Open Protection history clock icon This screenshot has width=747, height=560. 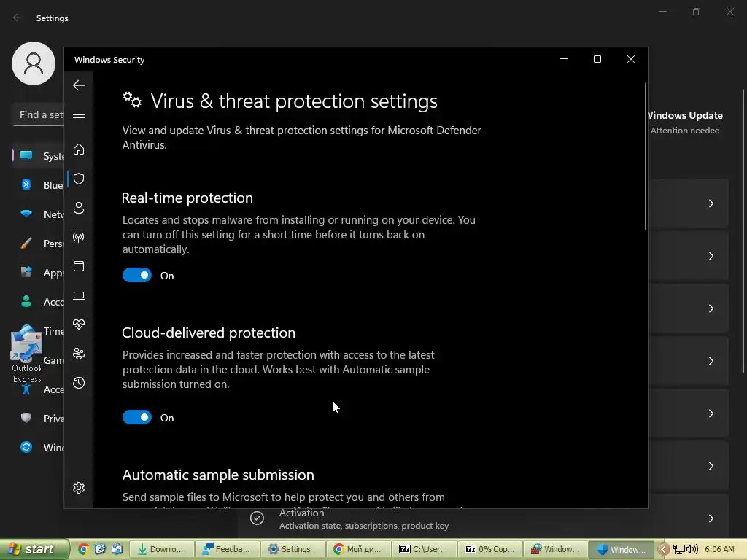point(79,383)
